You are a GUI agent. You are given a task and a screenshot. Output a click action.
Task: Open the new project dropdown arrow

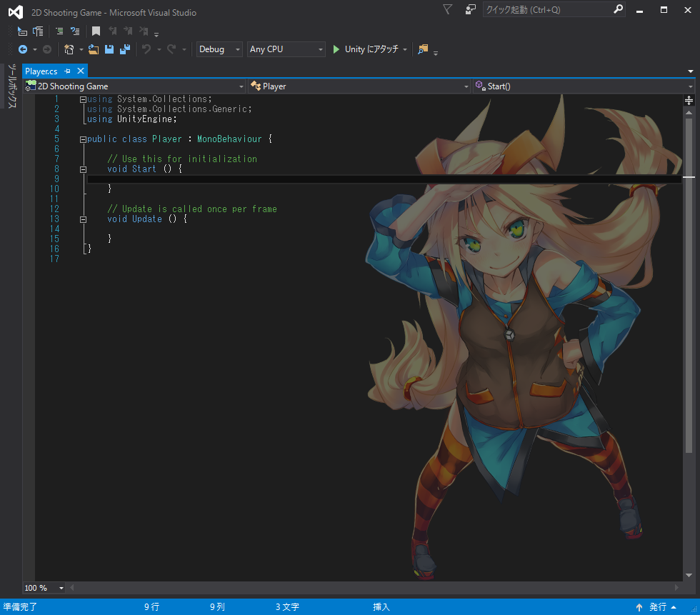click(x=81, y=49)
